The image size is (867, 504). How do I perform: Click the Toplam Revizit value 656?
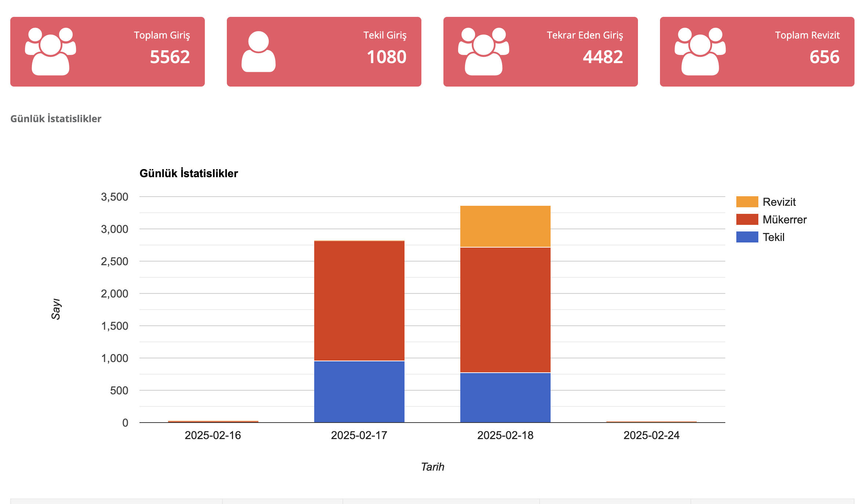click(824, 57)
